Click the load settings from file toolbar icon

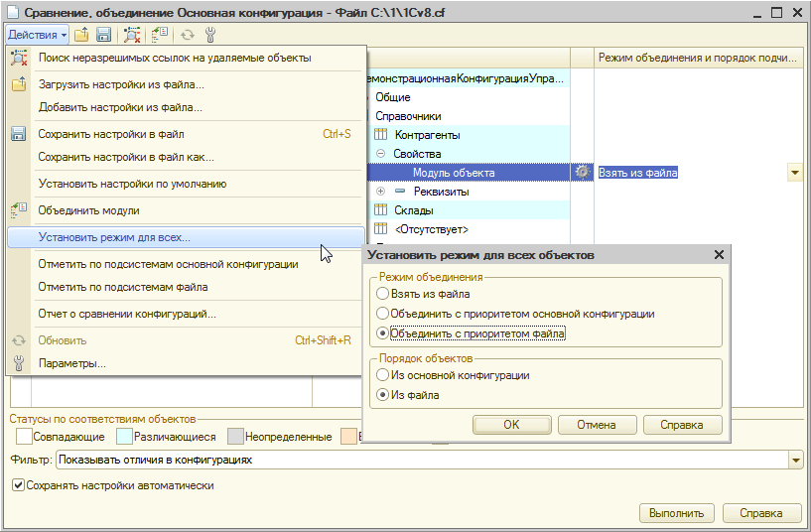(x=81, y=35)
